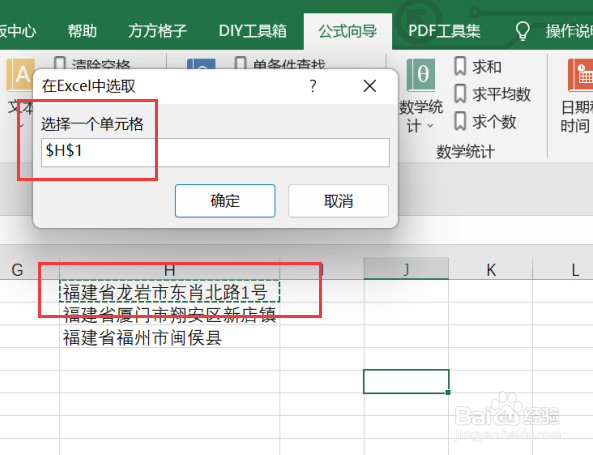The width and height of the screenshot is (593, 455).
Task: Click the active selected cell in column J
Action: 406,382
